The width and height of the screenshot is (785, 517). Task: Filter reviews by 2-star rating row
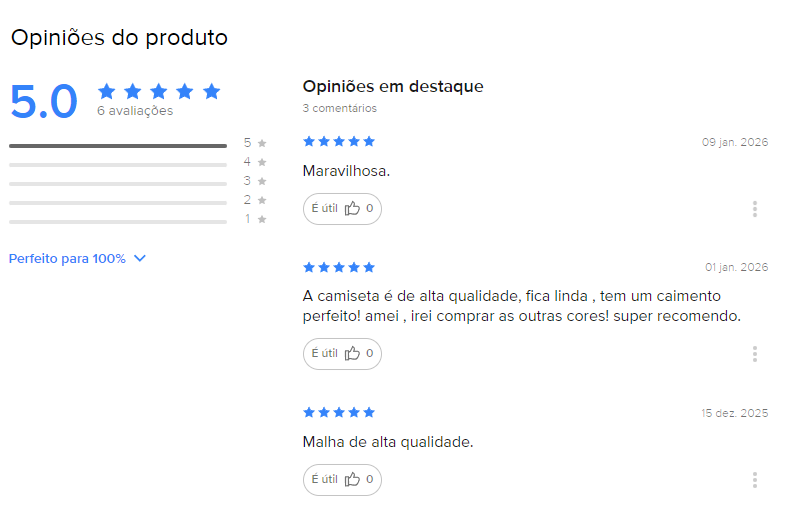pos(118,202)
